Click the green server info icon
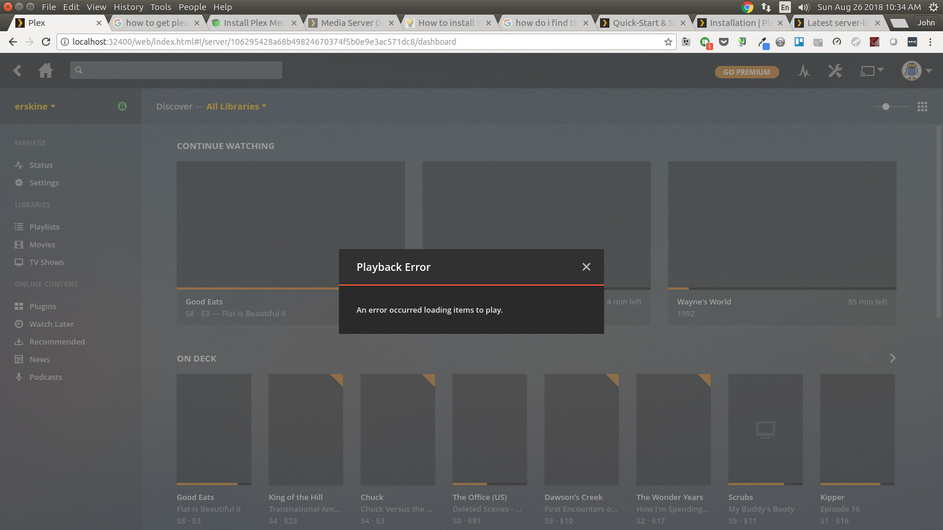The width and height of the screenshot is (943, 530). coord(122,106)
